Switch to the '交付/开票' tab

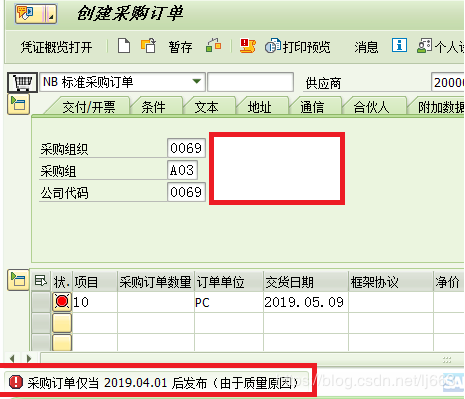point(89,107)
